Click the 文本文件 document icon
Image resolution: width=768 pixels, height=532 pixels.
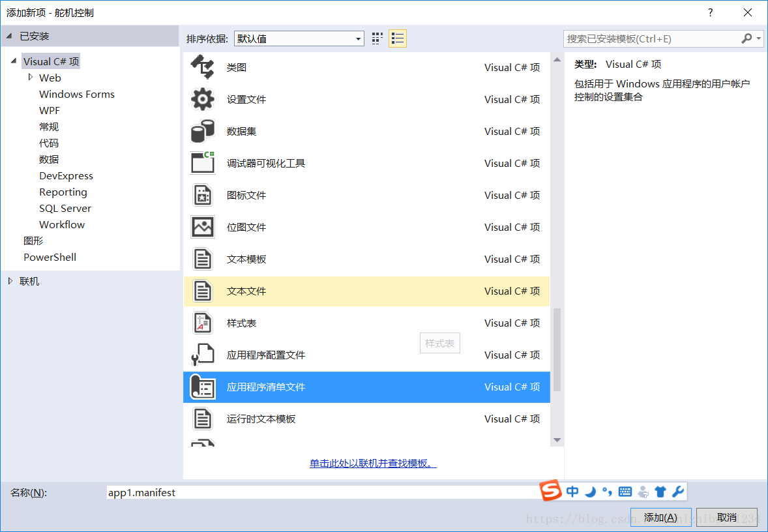[x=202, y=291]
